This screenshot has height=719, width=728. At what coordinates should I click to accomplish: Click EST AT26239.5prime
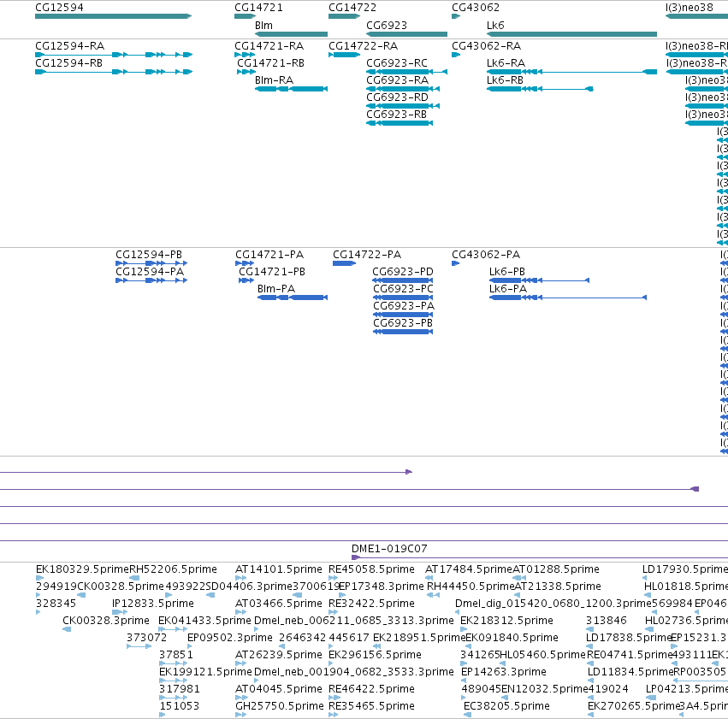pos(279,655)
